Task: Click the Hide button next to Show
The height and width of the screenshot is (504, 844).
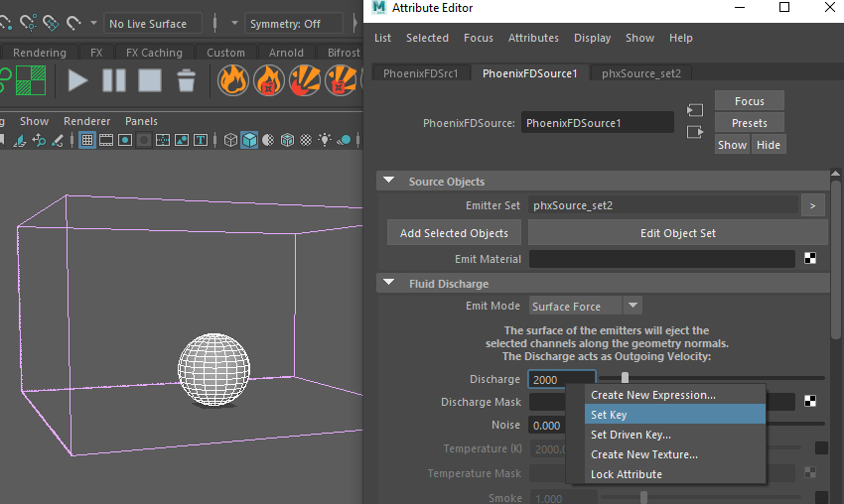Action: click(769, 145)
